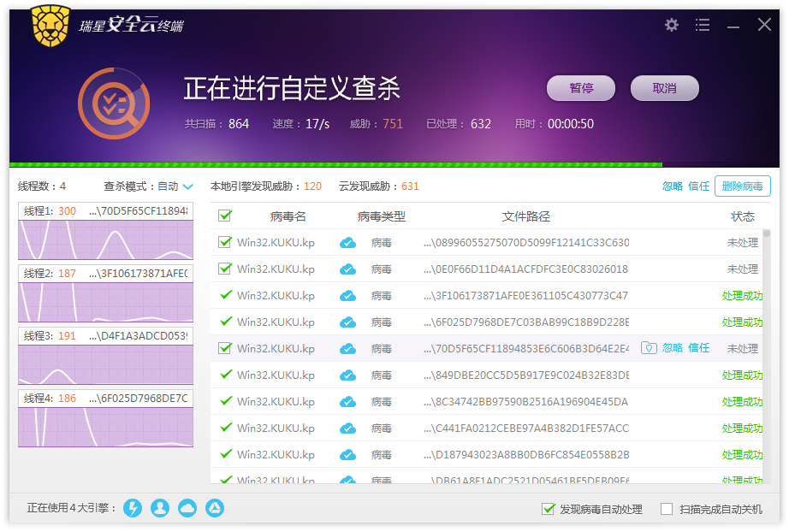The width and height of the screenshot is (789, 532).
Task: Click the 信任 link in the highlighted row
Action: (699, 348)
